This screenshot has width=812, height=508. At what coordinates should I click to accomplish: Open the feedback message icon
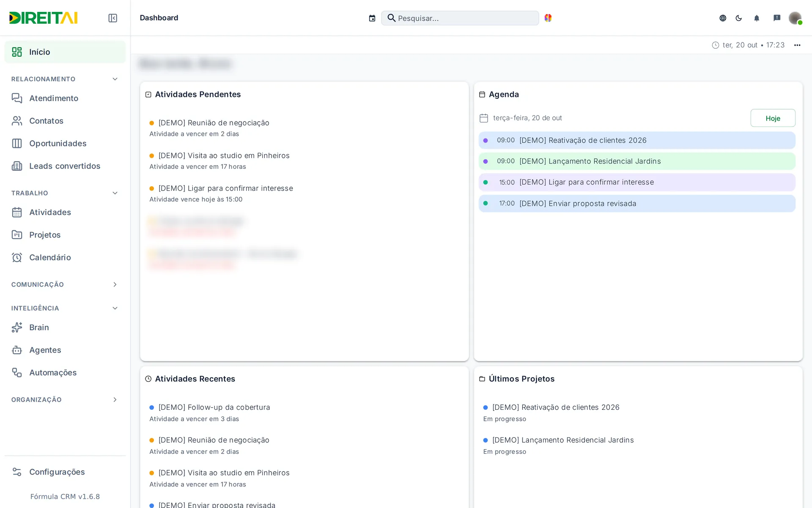pos(777,18)
